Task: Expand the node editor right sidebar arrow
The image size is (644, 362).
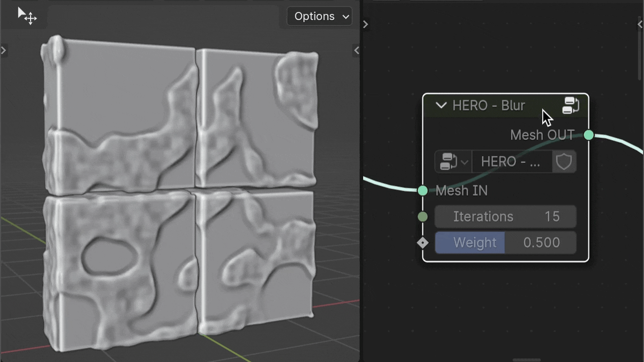Action: (x=640, y=24)
